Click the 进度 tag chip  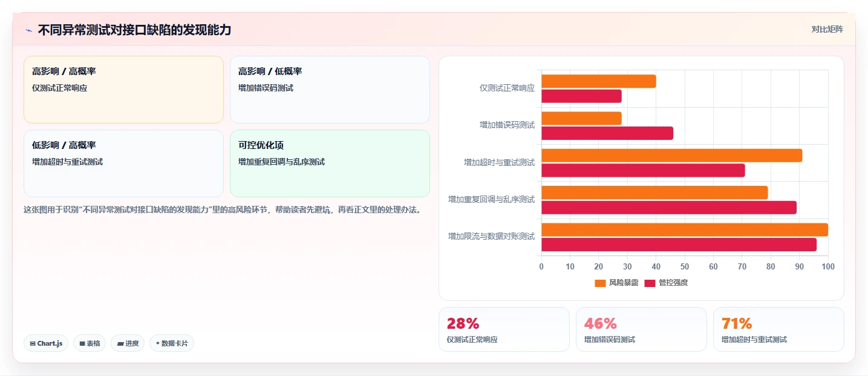pyautogui.click(x=128, y=343)
